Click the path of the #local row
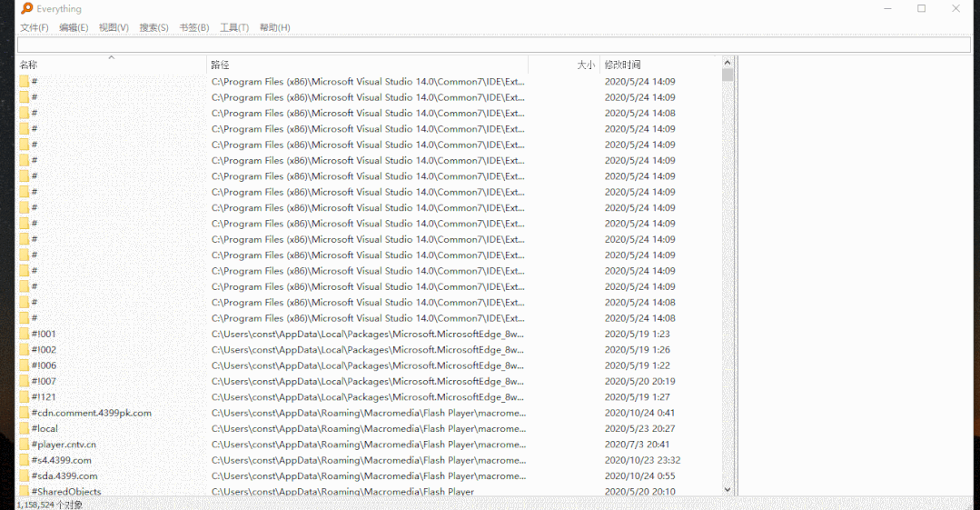980x510 pixels. 369,429
